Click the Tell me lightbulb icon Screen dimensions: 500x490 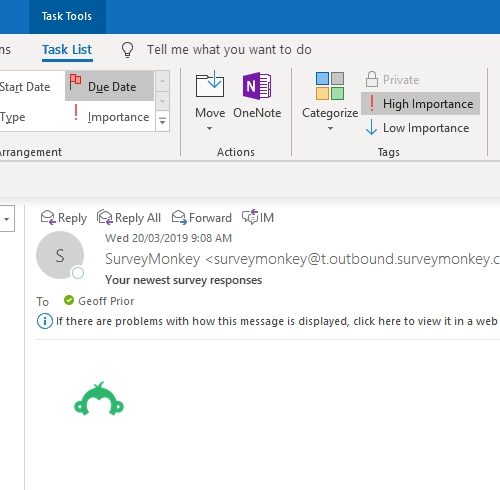(x=127, y=50)
